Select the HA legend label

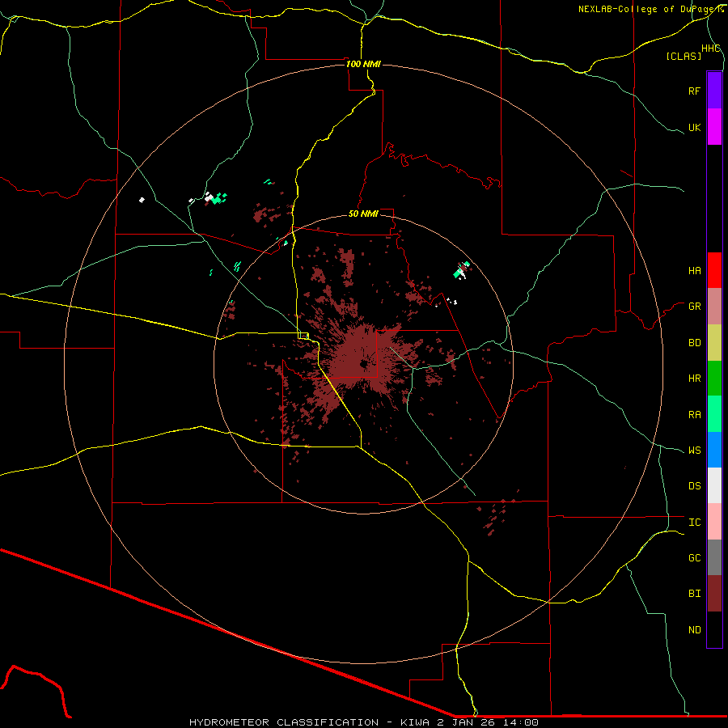[694, 271]
